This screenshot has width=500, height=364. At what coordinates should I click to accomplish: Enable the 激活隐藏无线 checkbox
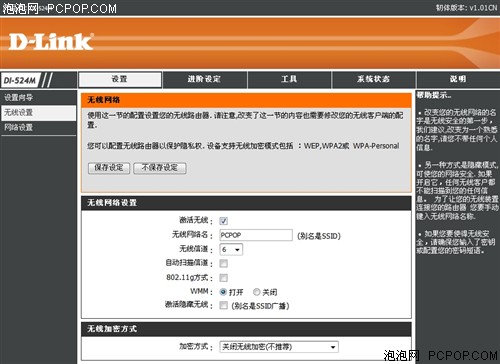point(224,305)
